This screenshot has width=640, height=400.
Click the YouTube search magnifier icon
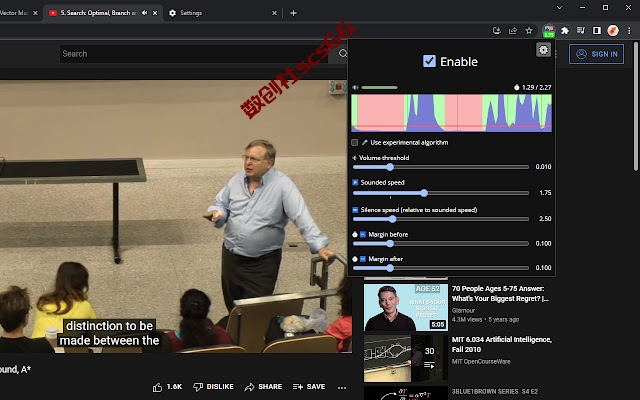click(343, 53)
